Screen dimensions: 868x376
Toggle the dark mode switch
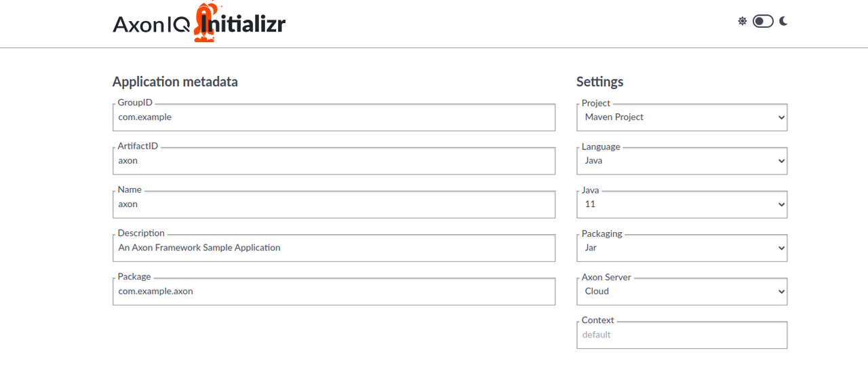click(x=763, y=21)
